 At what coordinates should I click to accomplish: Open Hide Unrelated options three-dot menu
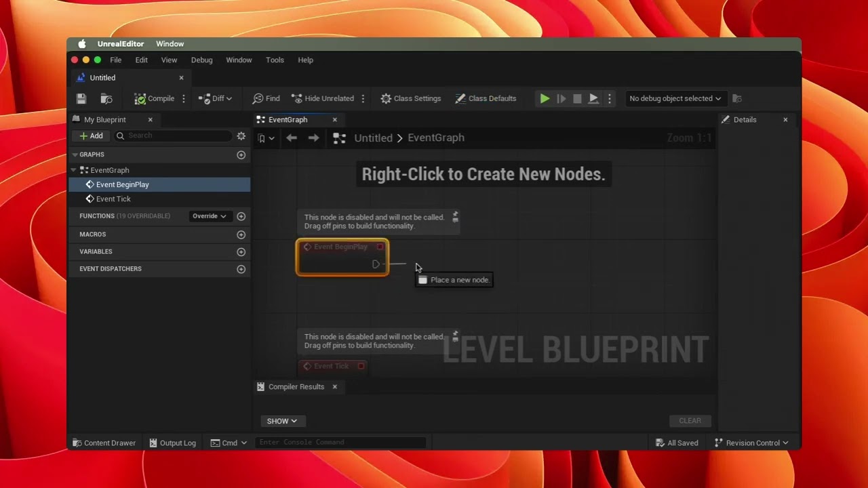(363, 99)
